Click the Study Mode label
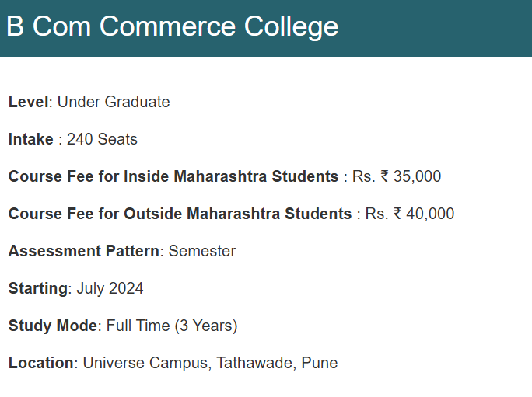 pos(53,326)
